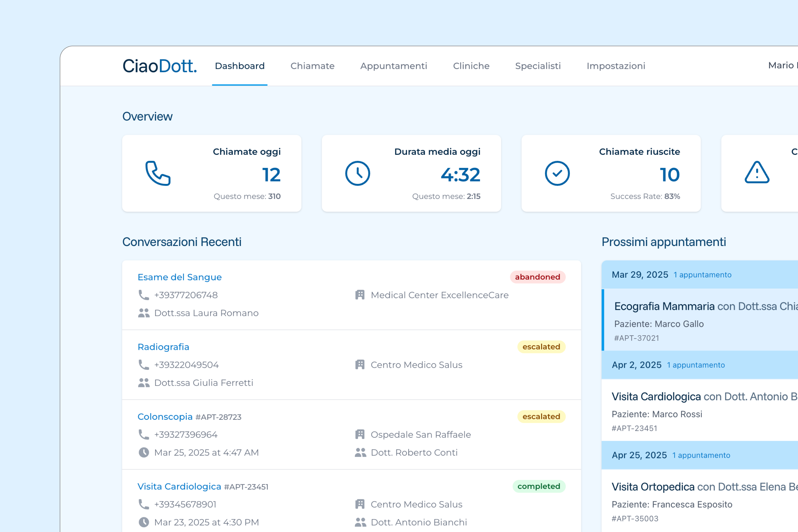Click building icon beside Centro Medico Salus in Visita Cardiologica row
Image resolution: width=798 pixels, height=532 pixels.
tap(360, 504)
